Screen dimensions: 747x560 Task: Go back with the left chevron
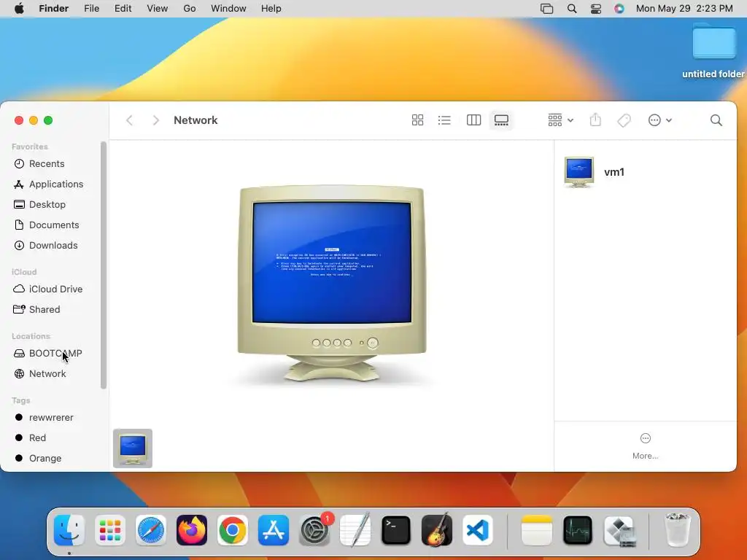tap(130, 120)
